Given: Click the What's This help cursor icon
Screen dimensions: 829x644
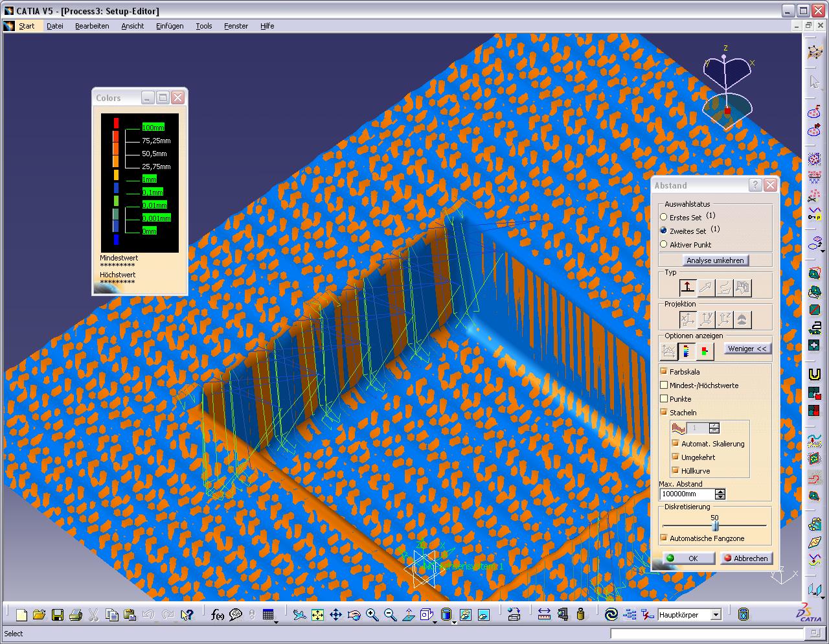Looking at the screenshot, I should click(x=187, y=615).
